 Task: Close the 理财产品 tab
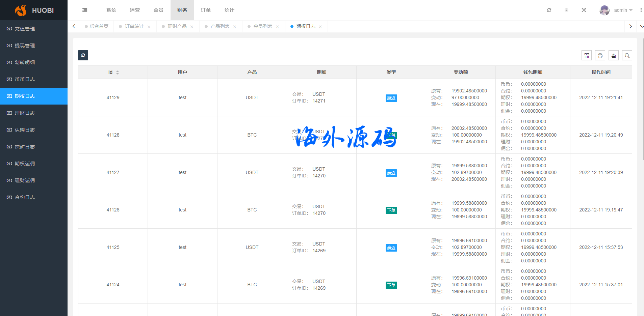click(x=192, y=27)
